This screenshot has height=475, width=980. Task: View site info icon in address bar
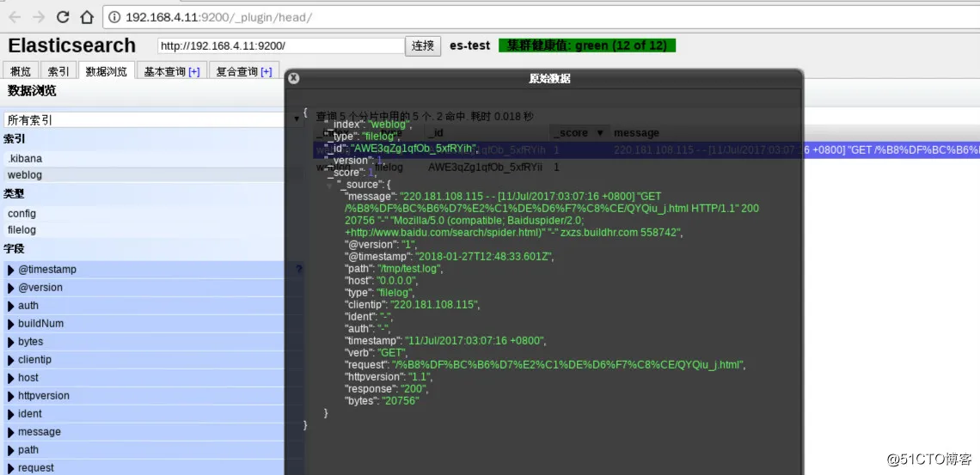115,17
